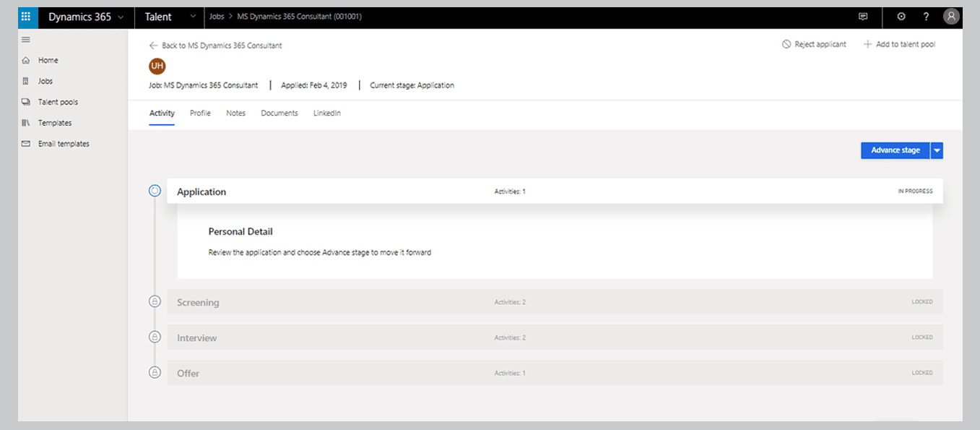Click the Application stage in-progress icon
This screenshot has width=980, height=430.
(155, 191)
